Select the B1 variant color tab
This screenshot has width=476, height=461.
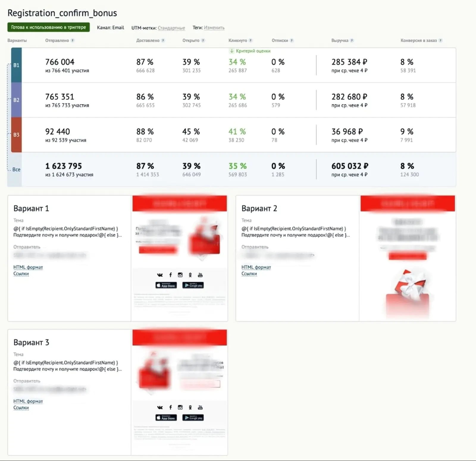(16, 65)
